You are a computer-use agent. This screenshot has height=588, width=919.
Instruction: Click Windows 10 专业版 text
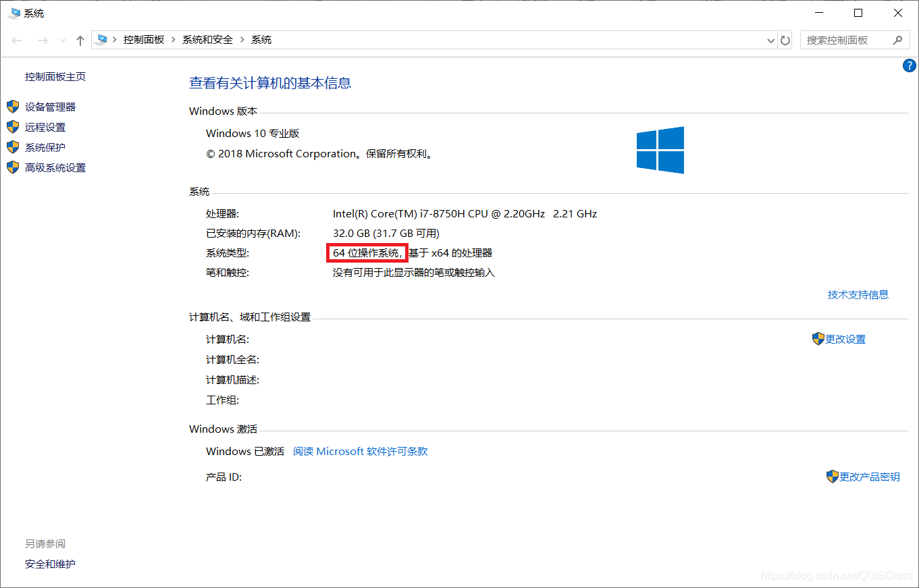click(x=253, y=133)
